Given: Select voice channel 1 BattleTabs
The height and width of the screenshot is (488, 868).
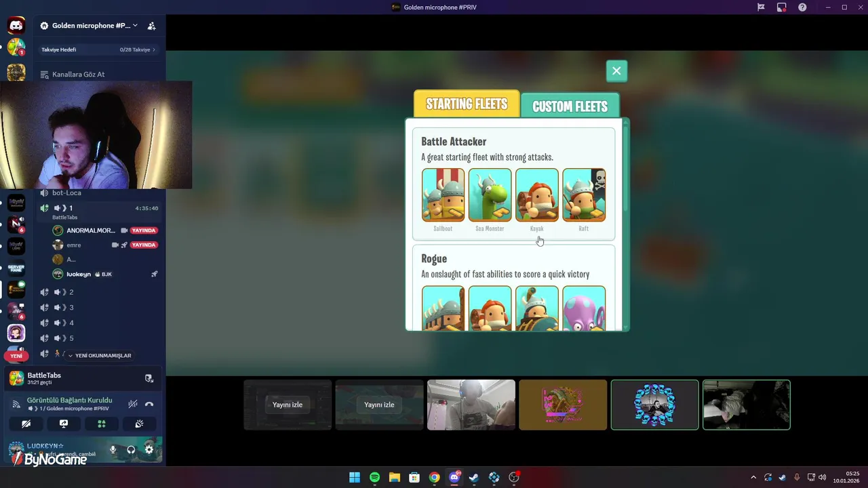Looking at the screenshot, I should point(98,211).
